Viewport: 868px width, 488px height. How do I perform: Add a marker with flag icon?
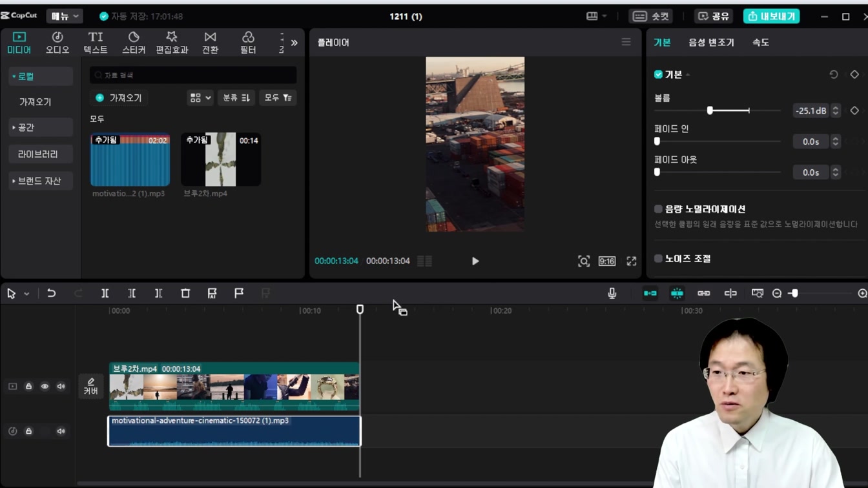239,294
